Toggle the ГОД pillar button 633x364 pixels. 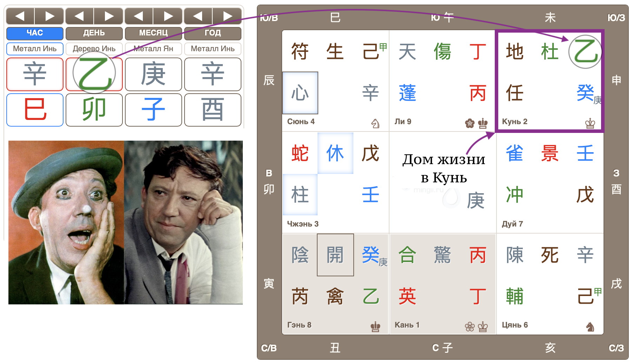pyautogui.click(x=213, y=33)
